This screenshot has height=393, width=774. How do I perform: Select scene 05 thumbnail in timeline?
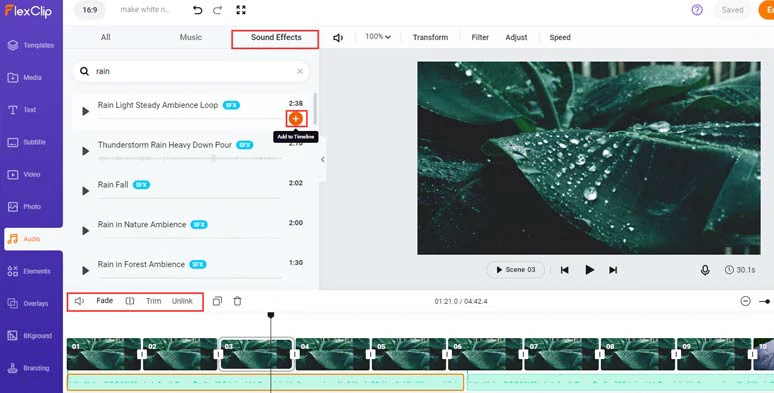409,354
